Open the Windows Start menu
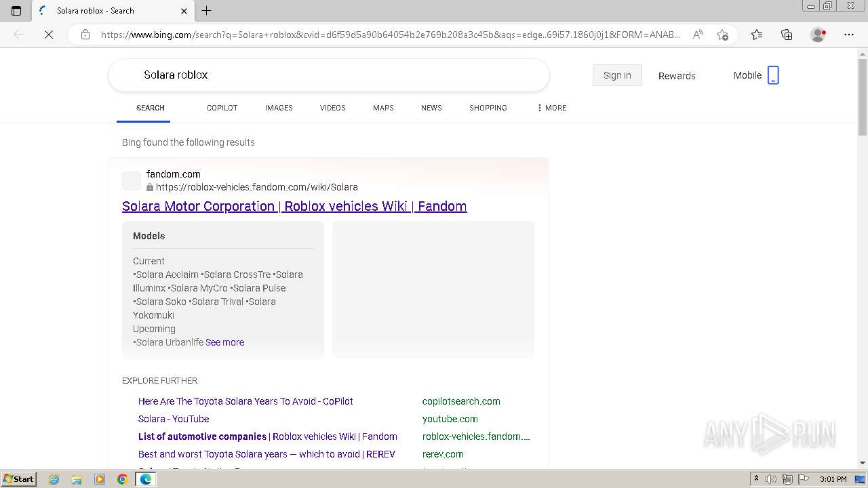The height and width of the screenshot is (488, 868). click(x=18, y=479)
